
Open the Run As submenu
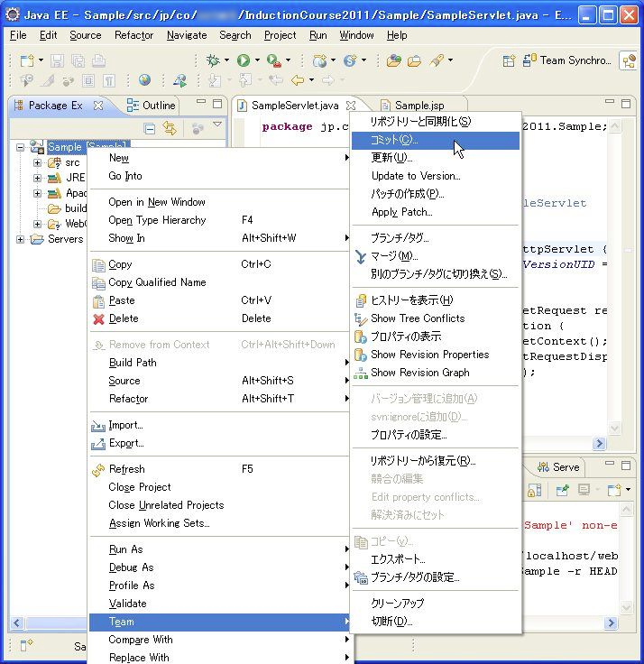(220, 549)
